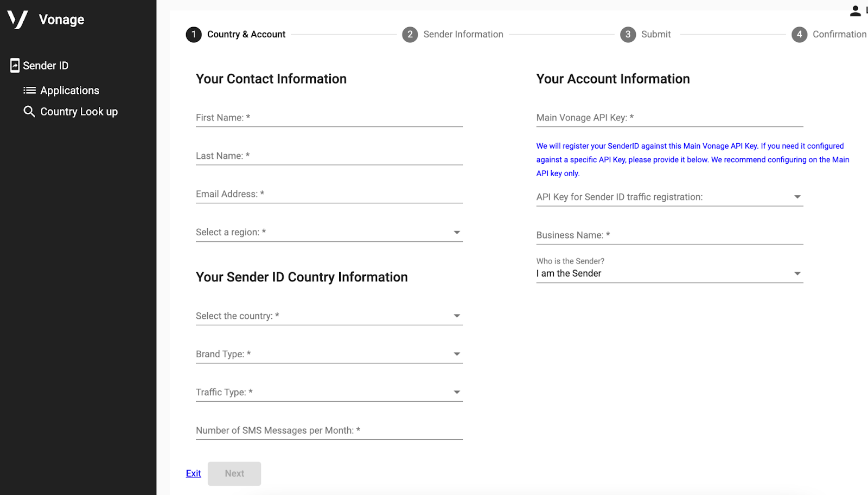Click step 1 circle icon
This screenshot has height=495, width=868.
click(194, 34)
